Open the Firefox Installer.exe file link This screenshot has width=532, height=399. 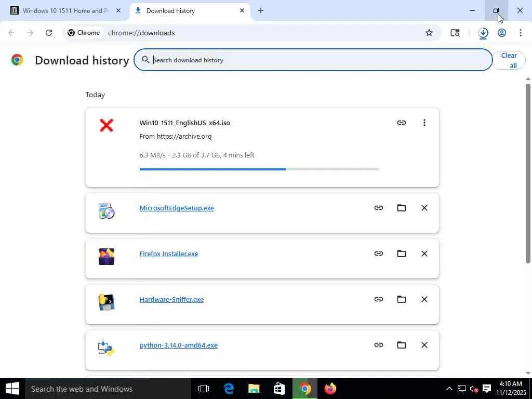(169, 254)
